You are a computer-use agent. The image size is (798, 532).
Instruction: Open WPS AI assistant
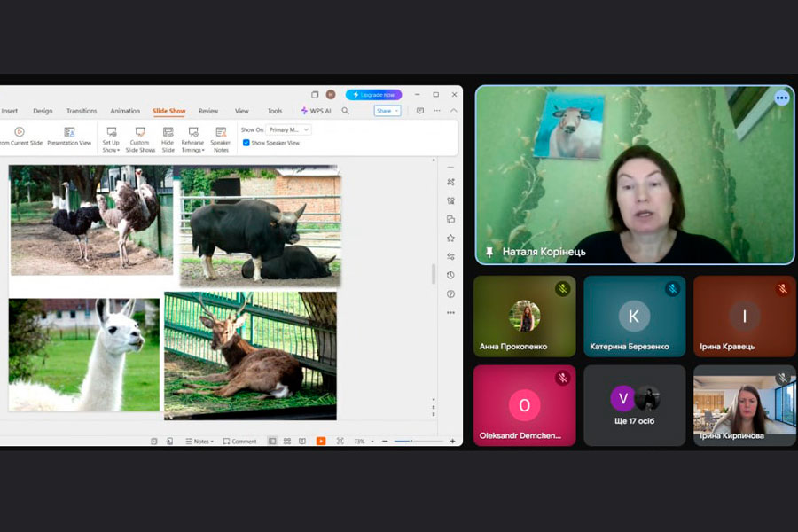(x=316, y=111)
